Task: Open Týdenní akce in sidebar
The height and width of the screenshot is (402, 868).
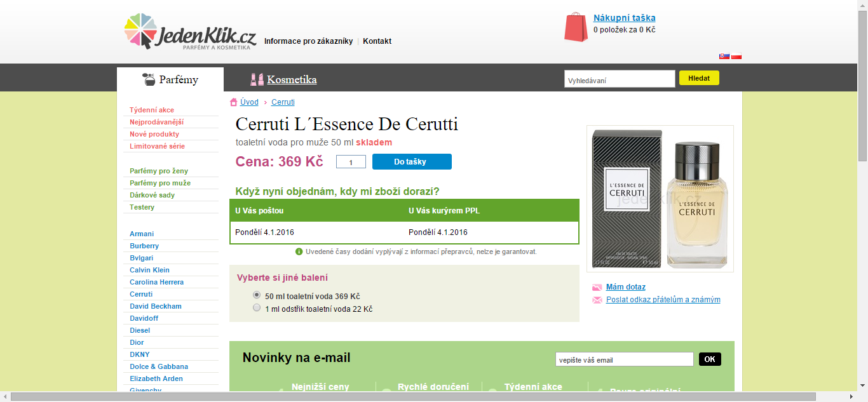Action: (152, 110)
